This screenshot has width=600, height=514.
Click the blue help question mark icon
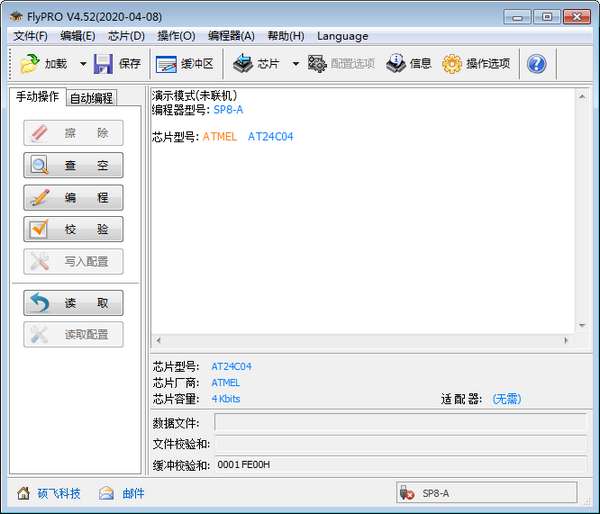[536, 64]
